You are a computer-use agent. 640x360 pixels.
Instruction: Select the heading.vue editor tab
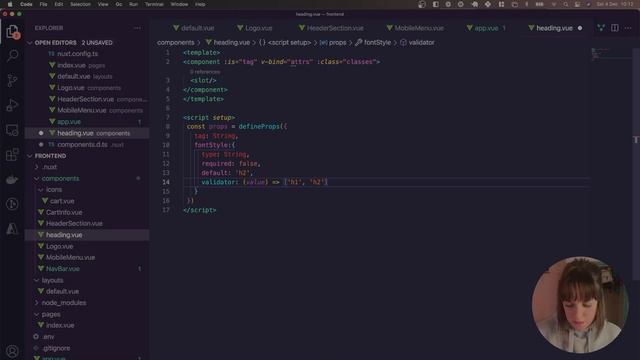(554, 28)
